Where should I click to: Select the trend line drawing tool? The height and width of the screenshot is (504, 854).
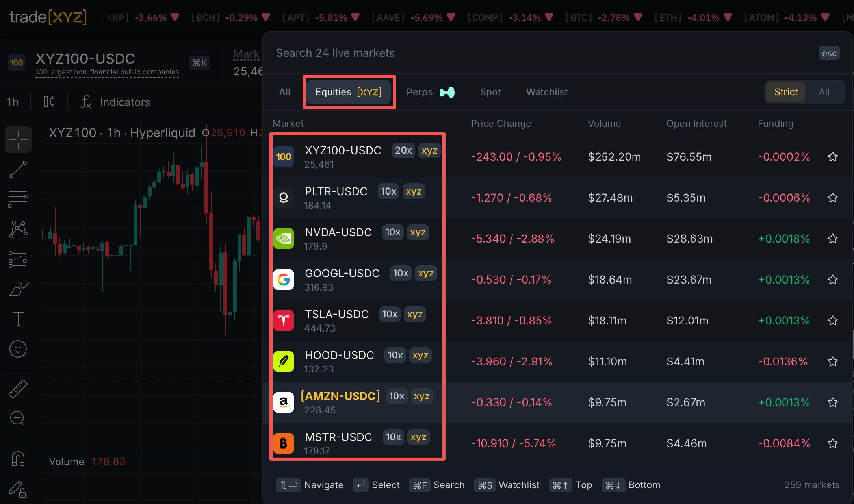coord(18,169)
